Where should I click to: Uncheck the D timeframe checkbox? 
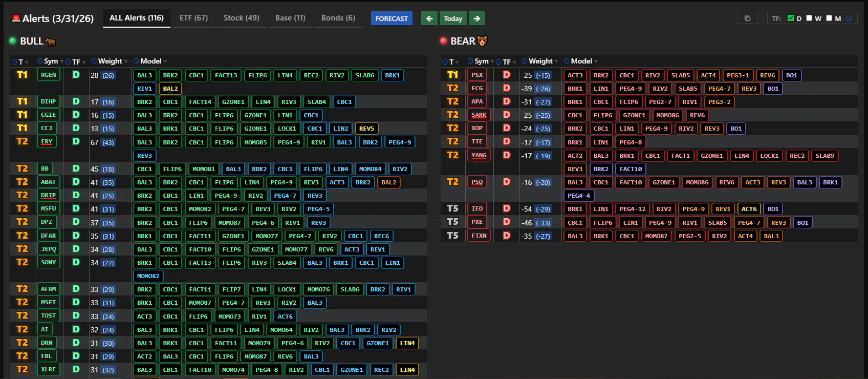click(x=791, y=18)
